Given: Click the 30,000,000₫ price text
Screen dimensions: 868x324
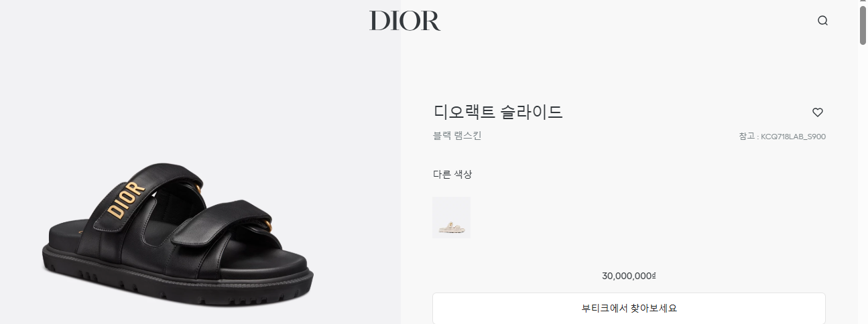Looking at the screenshot, I should [629, 276].
